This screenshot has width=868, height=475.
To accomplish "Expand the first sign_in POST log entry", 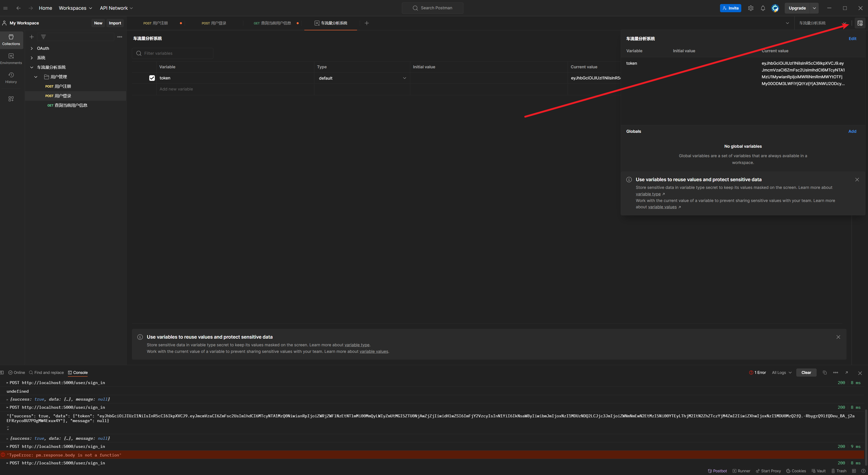I will [7, 382].
